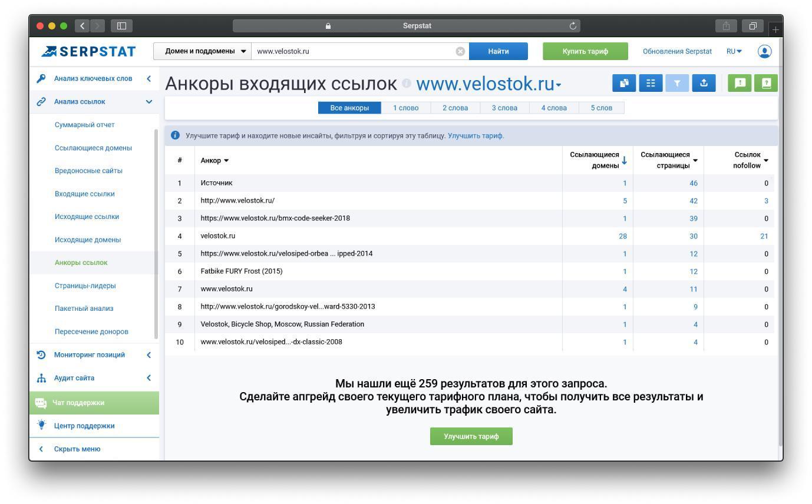Open Входящие ссылки menu item

click(85, 194)
